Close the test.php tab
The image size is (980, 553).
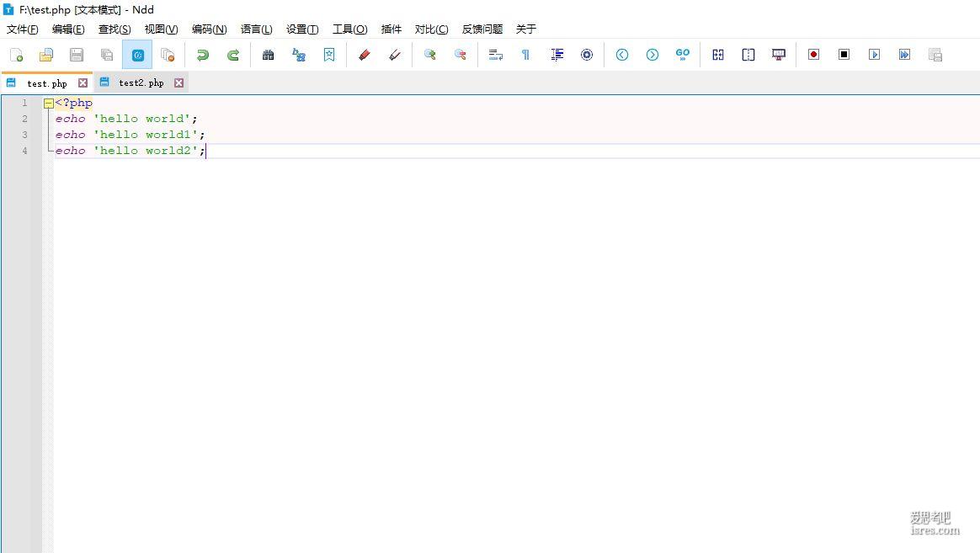[83, 83]
